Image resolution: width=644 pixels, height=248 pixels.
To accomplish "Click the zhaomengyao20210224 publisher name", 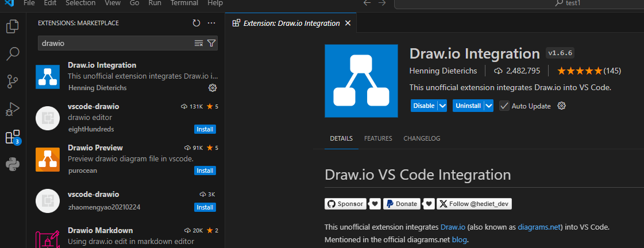I will (x=105, y=207).
